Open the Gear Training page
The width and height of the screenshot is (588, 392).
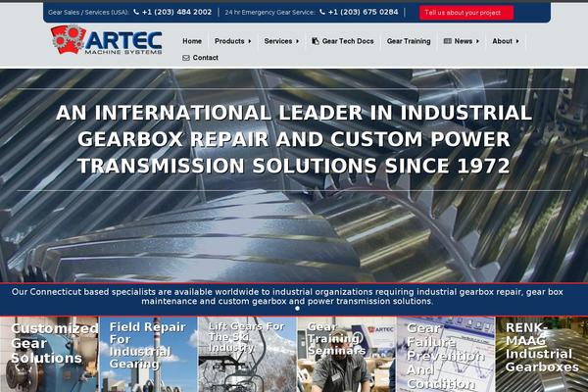[409, 41]
